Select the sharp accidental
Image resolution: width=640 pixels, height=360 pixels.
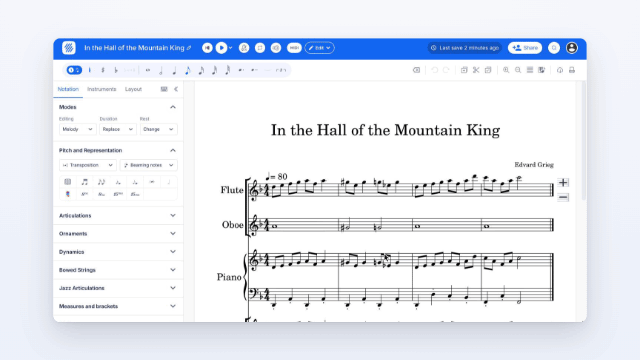103,70
